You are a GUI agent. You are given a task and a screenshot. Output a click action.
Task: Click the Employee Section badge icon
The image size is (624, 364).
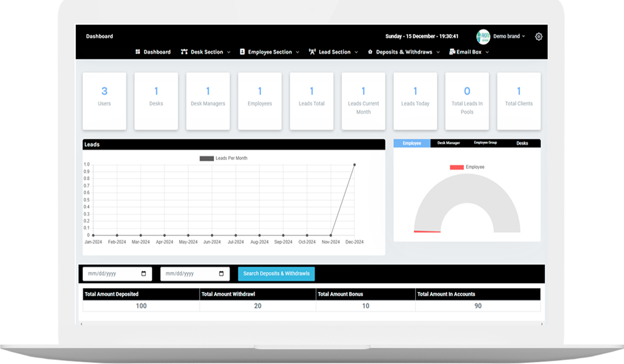(242, 52)
